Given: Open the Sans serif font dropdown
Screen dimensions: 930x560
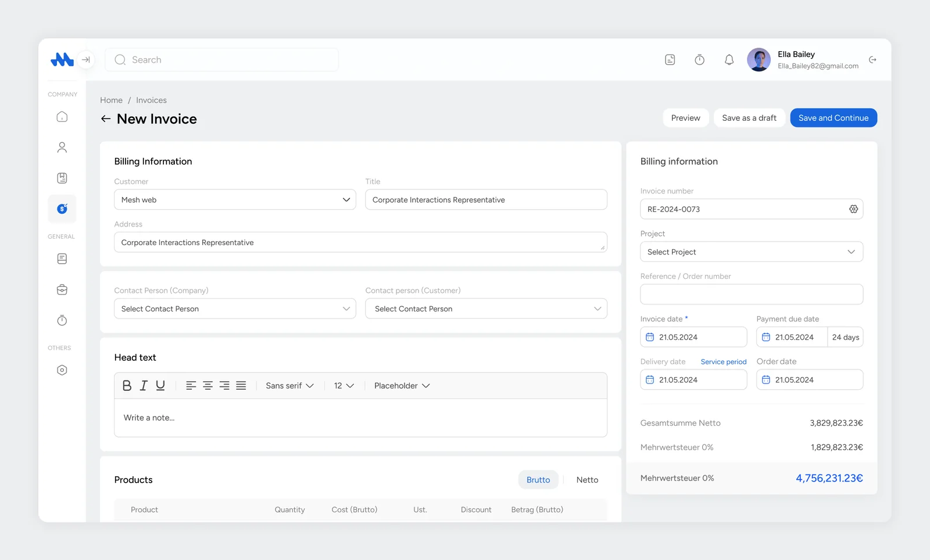Looking at the screenshot, I should [289, 386].
